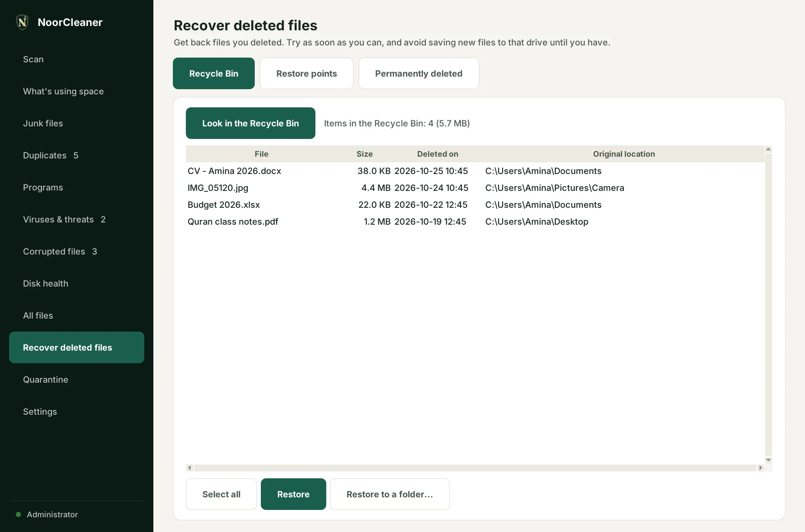Viewport: 805px width, 532px height.
Task: Open Settings in the sidebar
Action: (x=77, y=412)
